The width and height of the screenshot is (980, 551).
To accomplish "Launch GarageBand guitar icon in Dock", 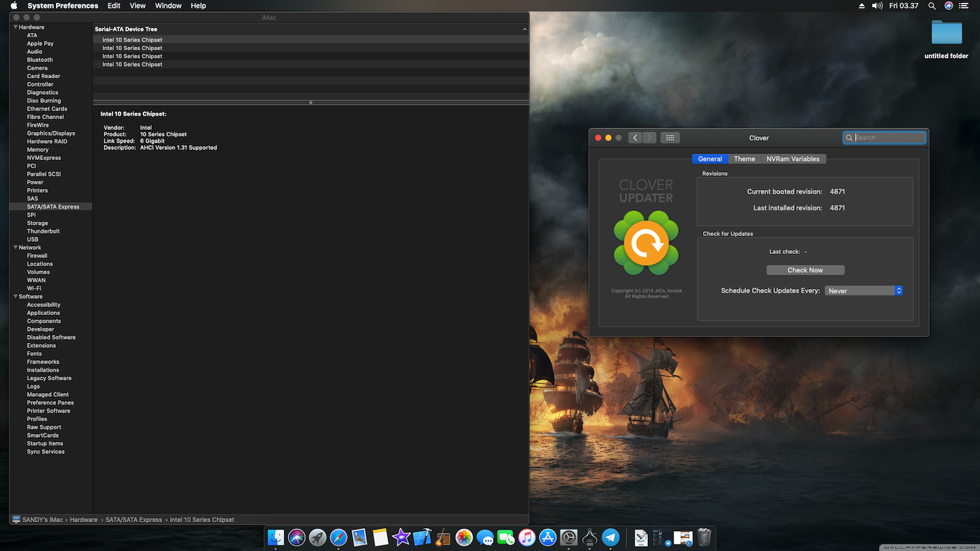I will 443,537.
